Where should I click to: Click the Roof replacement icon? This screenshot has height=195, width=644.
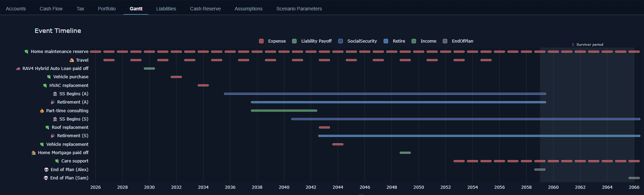pos(48,127)
